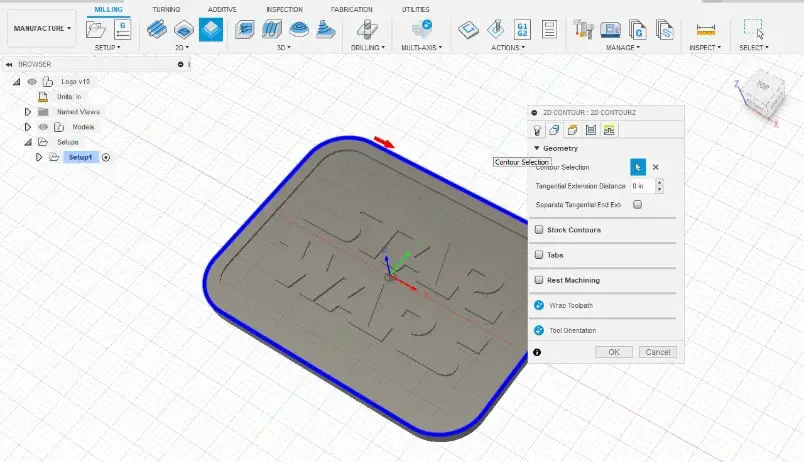The height and width of the screenshot is (462, 804).
Task: Click the Simulate icon in Actions
Action: click(x=496, y=29)
